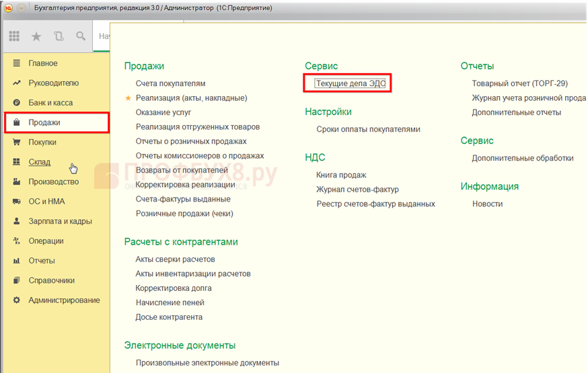This screenshot has width=588, height=373.
Task: Click the dropdown arrow next to 1C logo
Action: click(x=22, y=7)
